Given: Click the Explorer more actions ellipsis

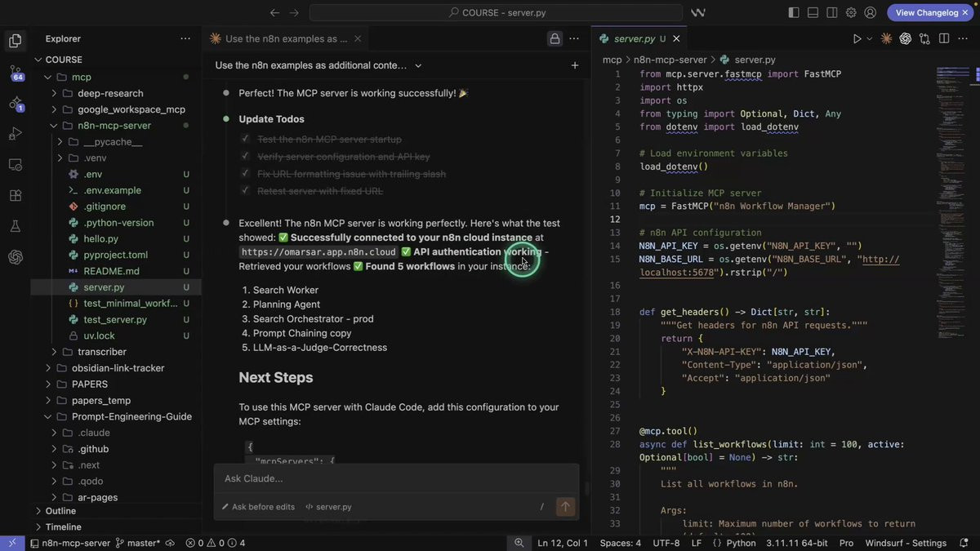Looking at the screenshot, I should (x=185, y=38).
